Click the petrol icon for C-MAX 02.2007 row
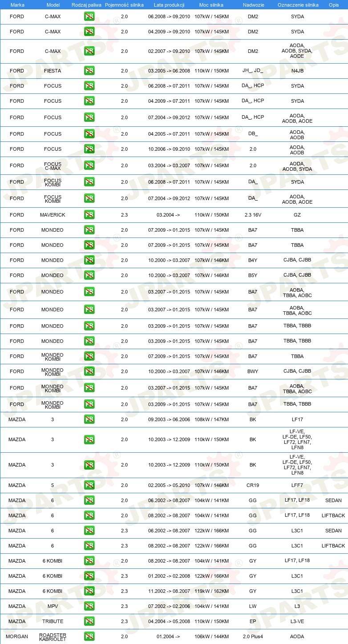348x644 pixels. point(89,51)
